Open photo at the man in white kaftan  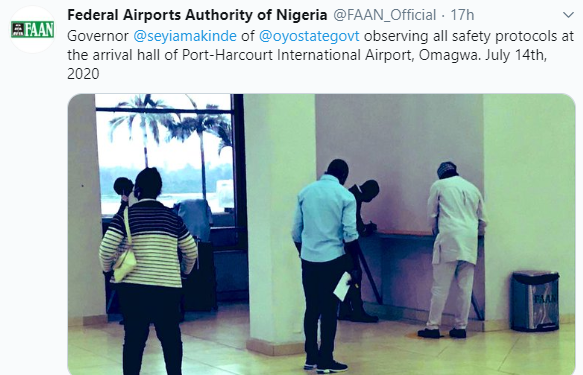click(x=454, y=250)
